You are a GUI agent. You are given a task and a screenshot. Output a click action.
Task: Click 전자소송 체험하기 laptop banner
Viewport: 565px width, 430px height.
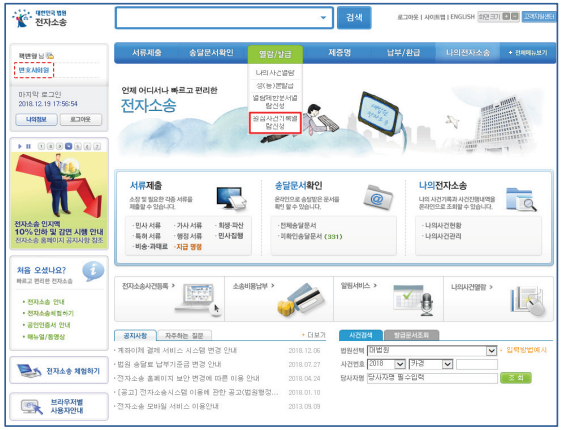pos(59,371)
